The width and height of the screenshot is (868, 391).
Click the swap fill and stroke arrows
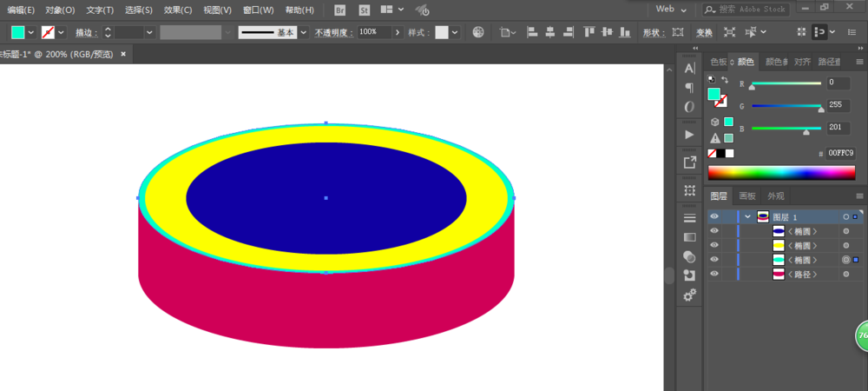click(x=725, y=80)
